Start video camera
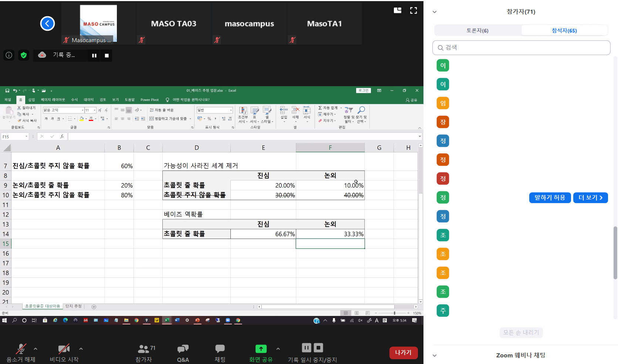Image resolution: width=618 pixels, height=364 pixels. [64, 349]
